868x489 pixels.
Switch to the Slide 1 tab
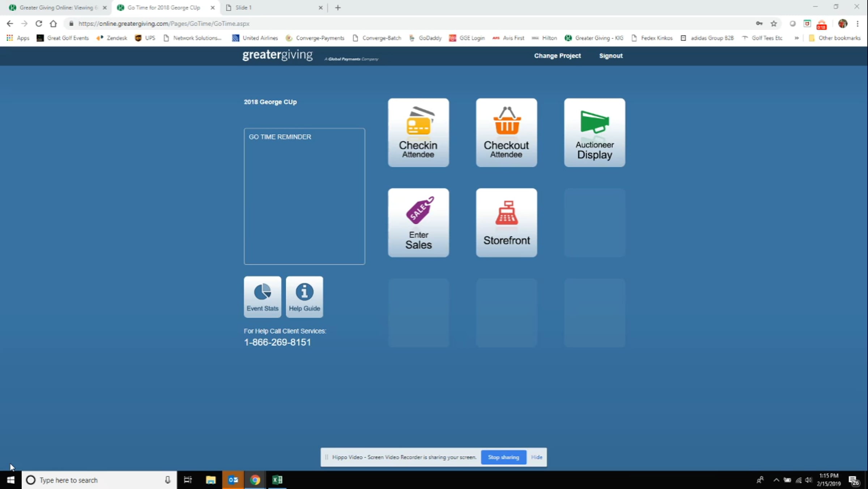(273, 8)
